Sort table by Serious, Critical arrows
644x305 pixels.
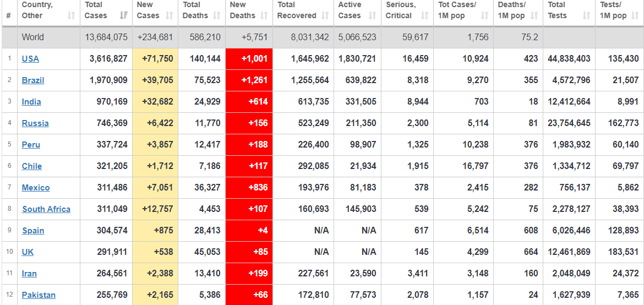(424, 15)
